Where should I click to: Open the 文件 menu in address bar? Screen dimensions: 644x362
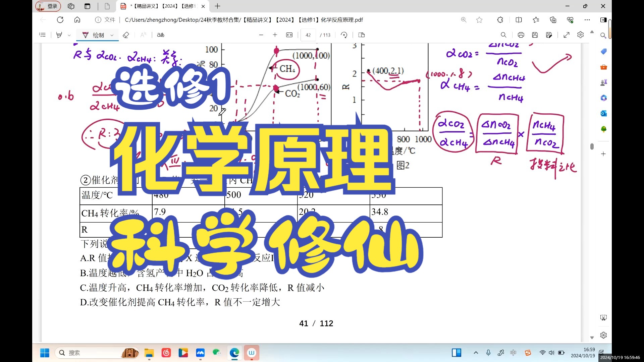pyautogui.click(x=105, y=20)
